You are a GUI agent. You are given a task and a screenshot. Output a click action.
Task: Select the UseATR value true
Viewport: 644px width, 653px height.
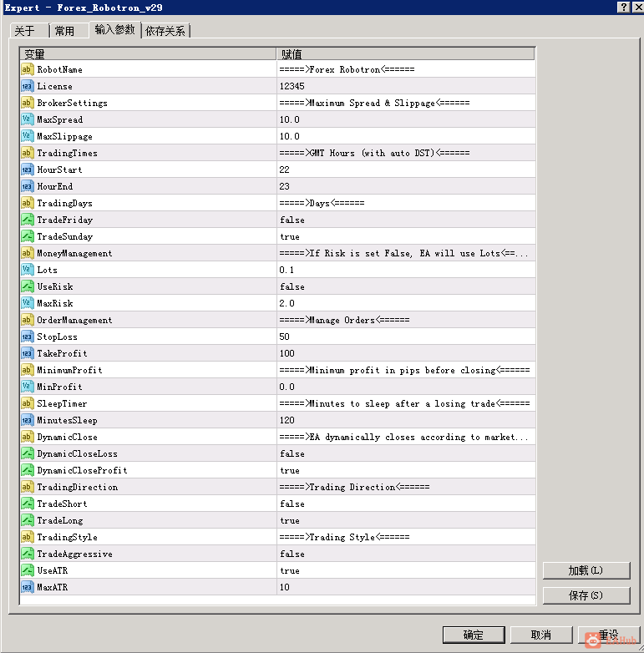click(x=290, y=570)
